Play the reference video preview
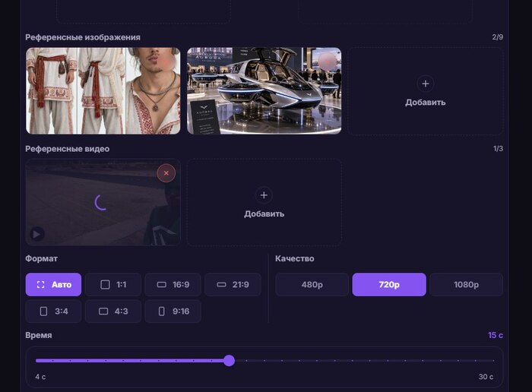Image resolution: width=532 pixels, height=392 pixels. point(37,234)
